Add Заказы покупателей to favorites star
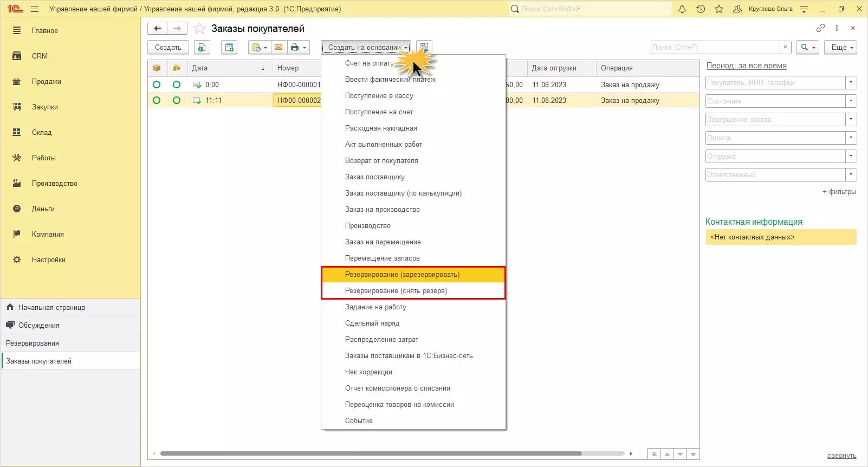The image size is (868, 467). [x=199, y=29]
